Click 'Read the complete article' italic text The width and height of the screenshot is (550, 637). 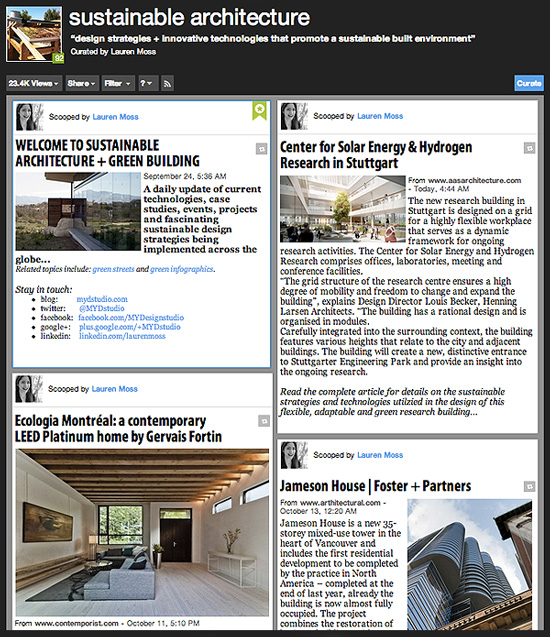(x=392, y=402)
